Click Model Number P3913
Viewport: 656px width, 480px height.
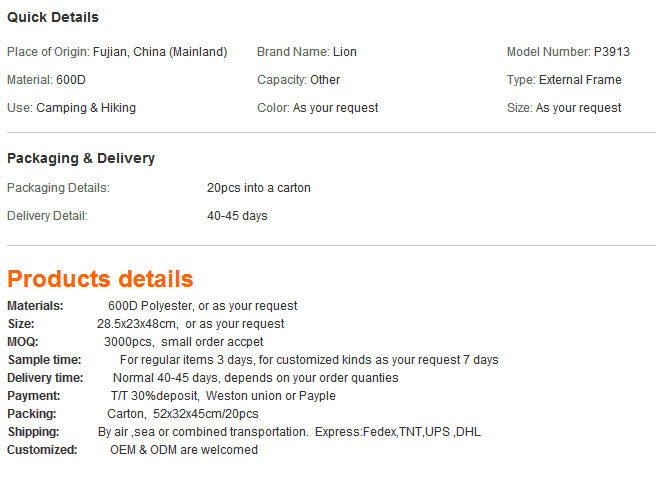[568, 52]
